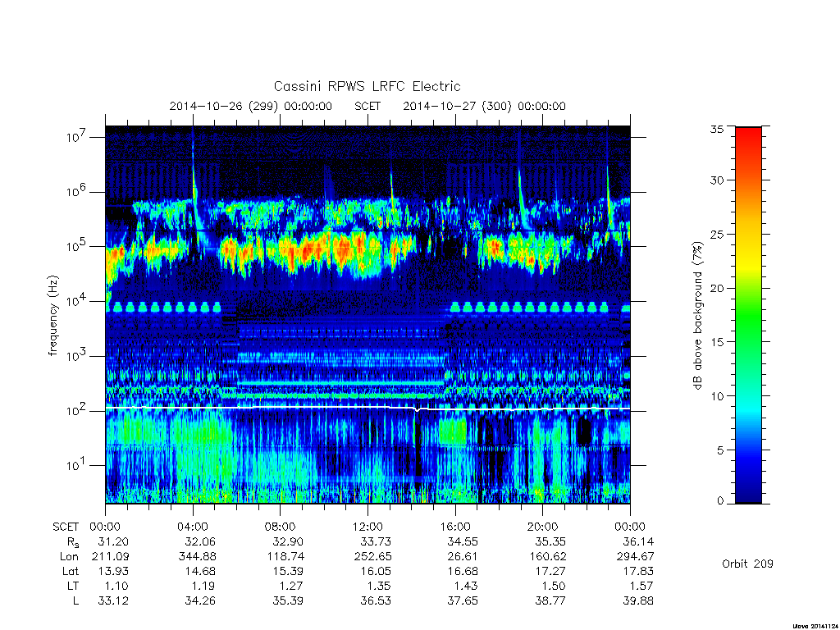Click the footer stamp 'Uiowa 20141124'

[x=815, y=626]
